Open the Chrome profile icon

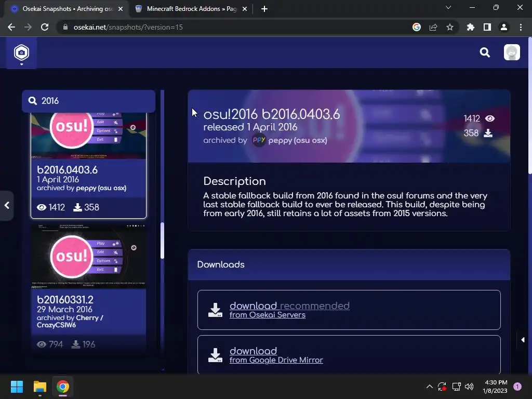pyautogui.click(x=504, y=27)
